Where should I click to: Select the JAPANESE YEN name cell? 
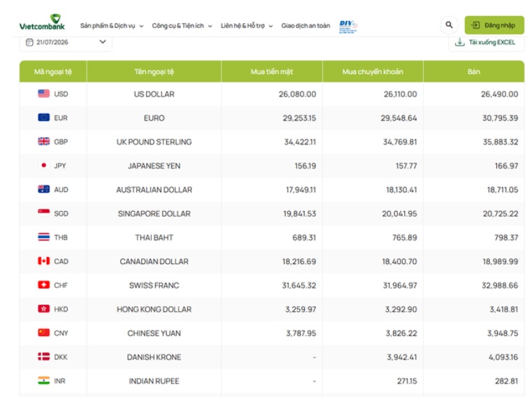pos(154,166)
